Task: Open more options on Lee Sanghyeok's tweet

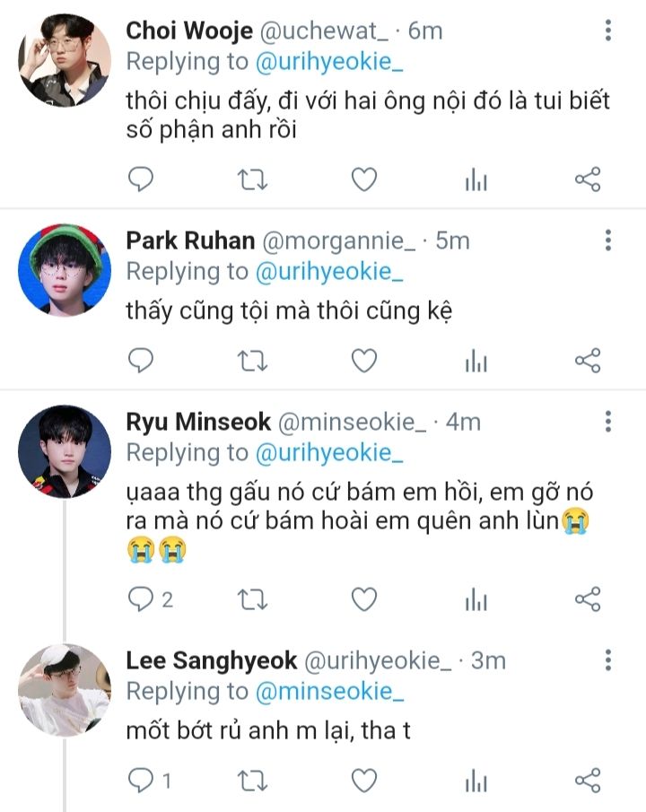Action: [608, 661]
